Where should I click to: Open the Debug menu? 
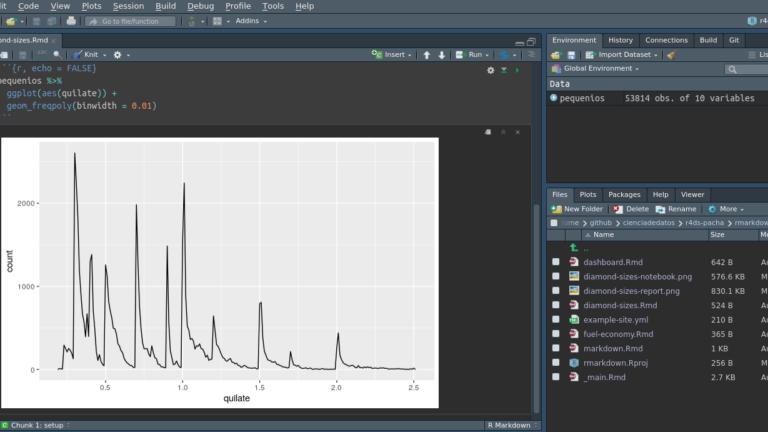point(200,6)
